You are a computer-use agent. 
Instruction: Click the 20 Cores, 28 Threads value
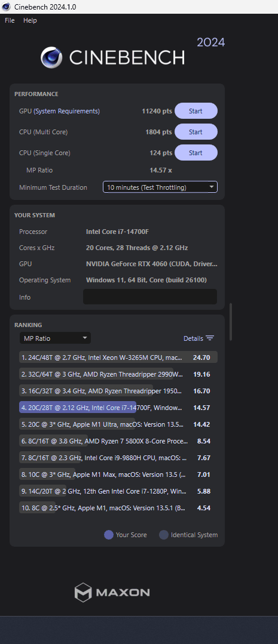(x=137, y=248)
